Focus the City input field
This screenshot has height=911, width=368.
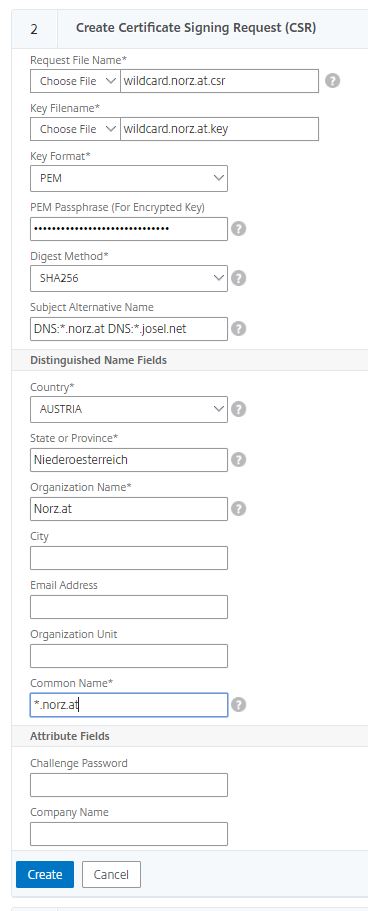click(129, 558)
